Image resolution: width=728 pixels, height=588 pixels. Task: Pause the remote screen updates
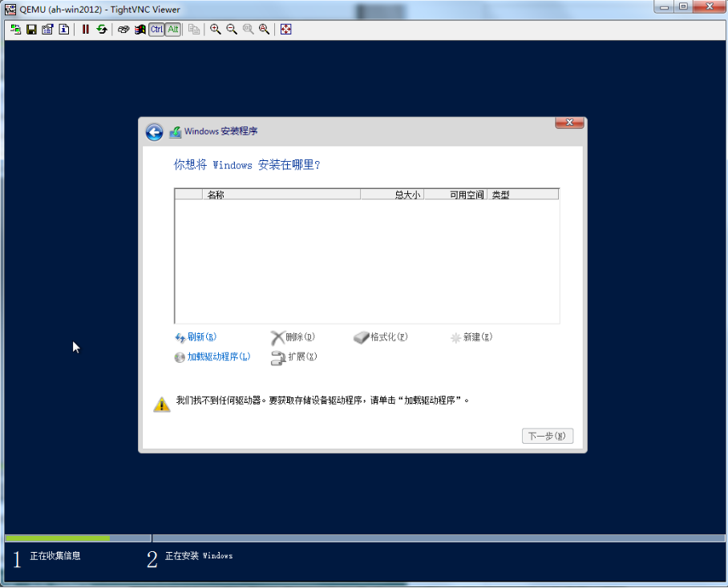(x=85, y=30)
